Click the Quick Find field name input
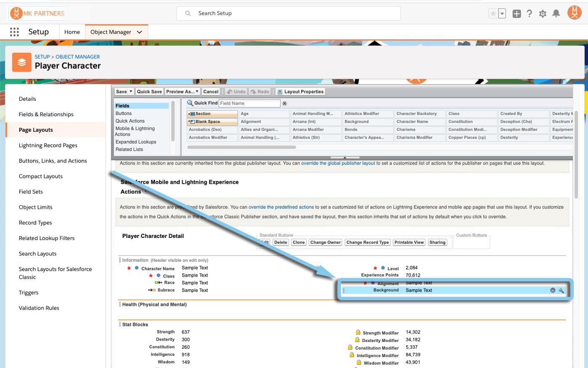This screenshot has height=368, width=588. (x=249, y=103)
